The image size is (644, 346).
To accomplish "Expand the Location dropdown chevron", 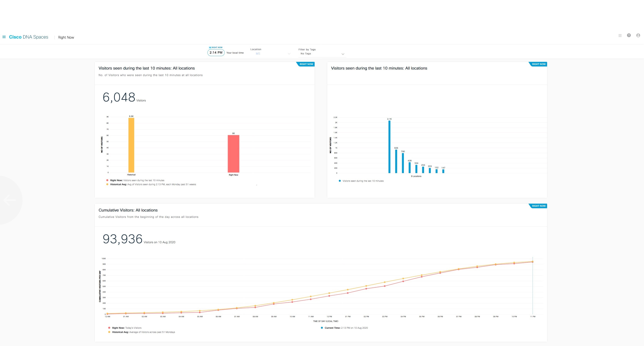I will [289, 54].
